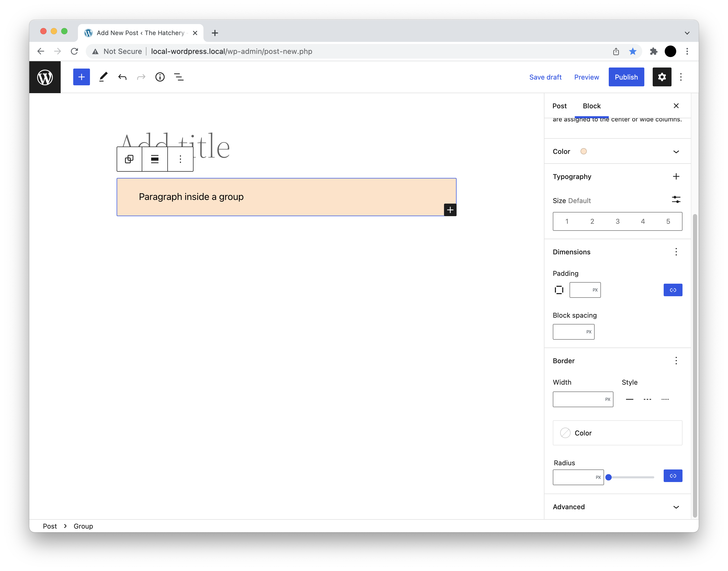Image resolution: width=728 pixels, height=571 pixels.
Task: Open the Document Overview list view
Action: [179, 77]
